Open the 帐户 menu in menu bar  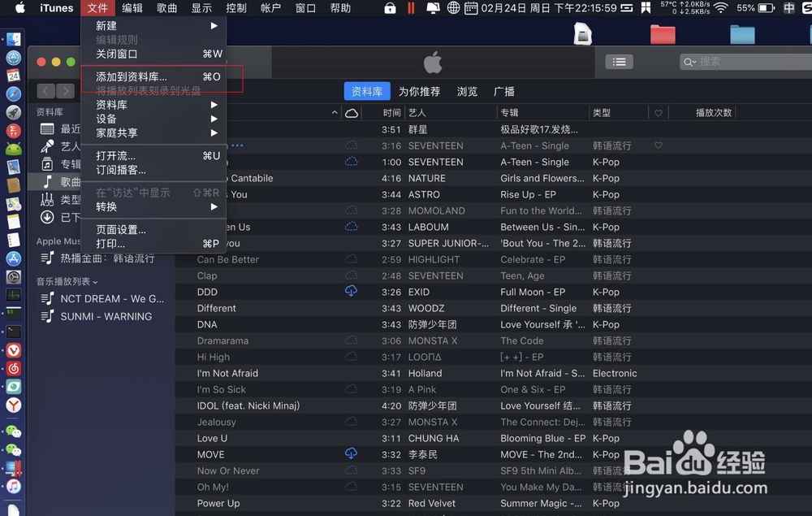coord(270,8)
